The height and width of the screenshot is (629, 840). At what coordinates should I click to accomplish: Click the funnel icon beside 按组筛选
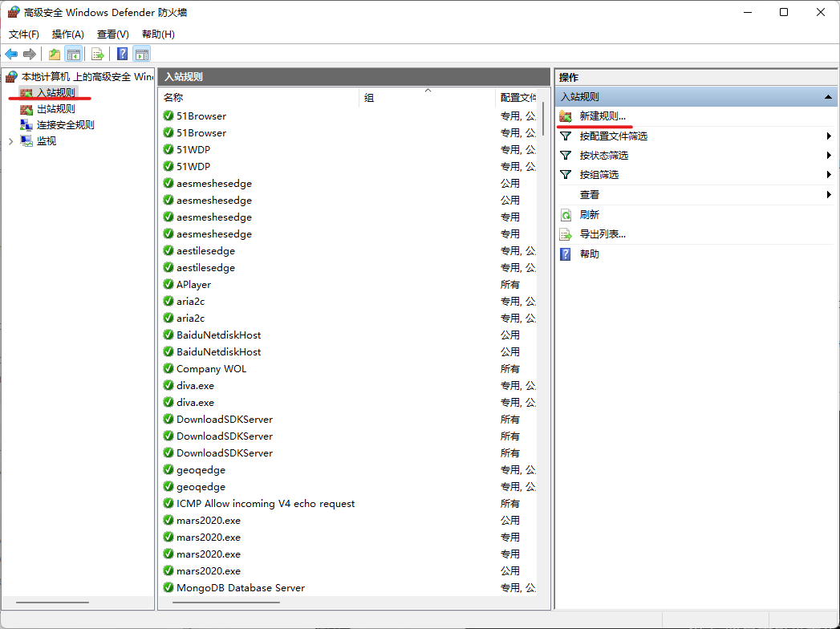click(565, 175)
